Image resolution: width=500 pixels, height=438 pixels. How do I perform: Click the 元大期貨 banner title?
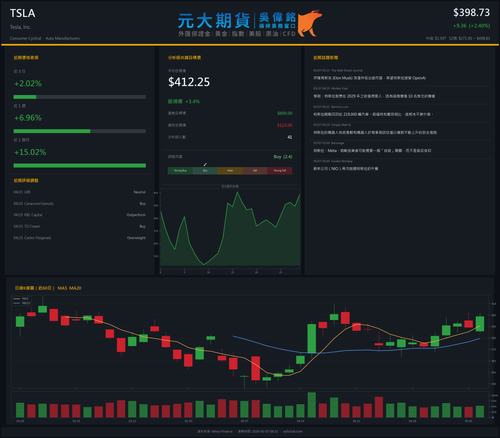point(214,21)
